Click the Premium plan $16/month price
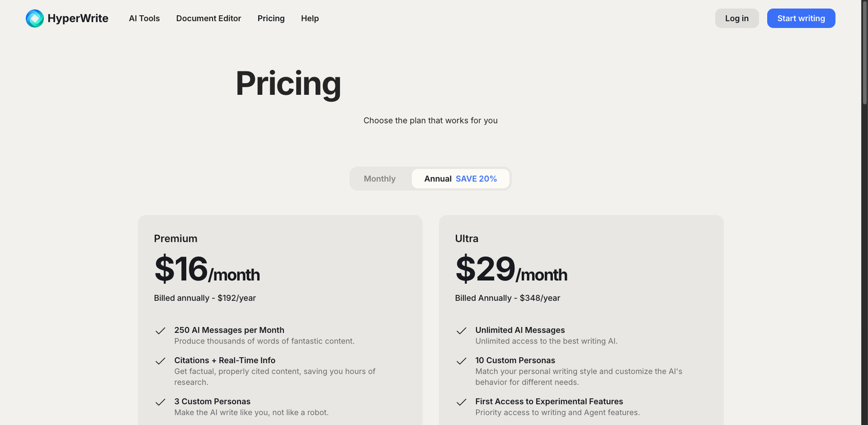This screenshot has width=868, height=425. point(207,269)
